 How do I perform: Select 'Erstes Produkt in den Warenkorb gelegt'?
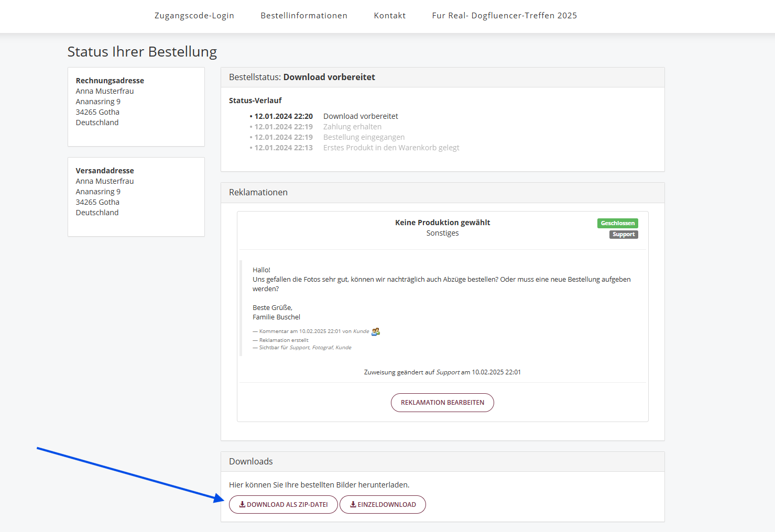(x=391, y=148)
